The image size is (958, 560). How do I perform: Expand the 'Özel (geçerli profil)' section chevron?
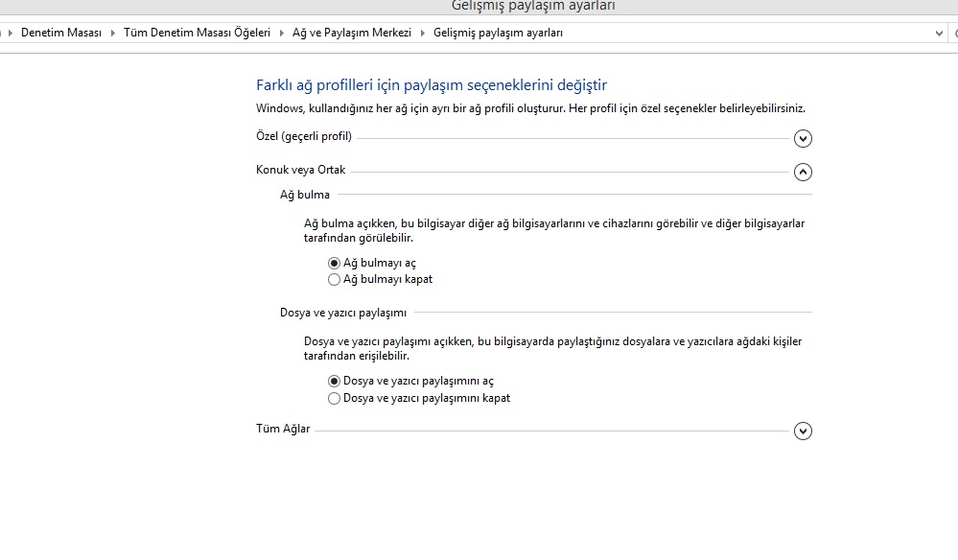pyautogui.click(x=803, y=139)
